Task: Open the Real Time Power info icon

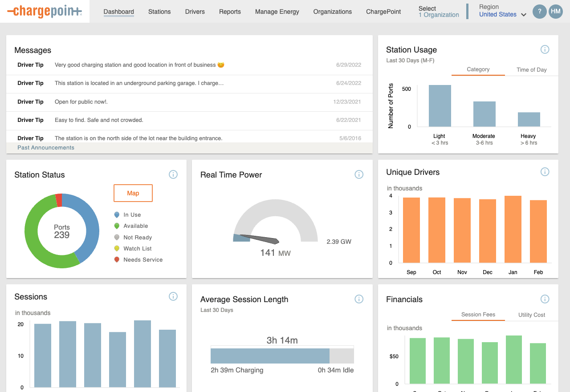Action: [359, 174]
